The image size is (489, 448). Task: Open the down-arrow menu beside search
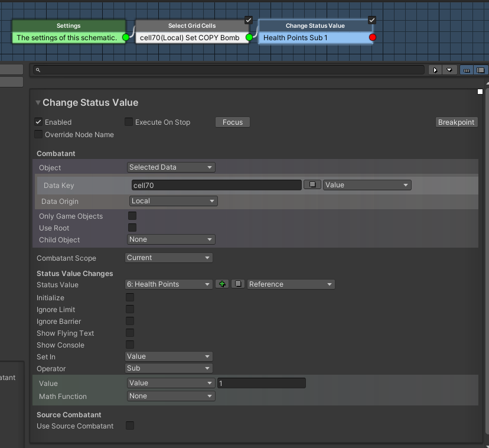click(x=449, y=70)
